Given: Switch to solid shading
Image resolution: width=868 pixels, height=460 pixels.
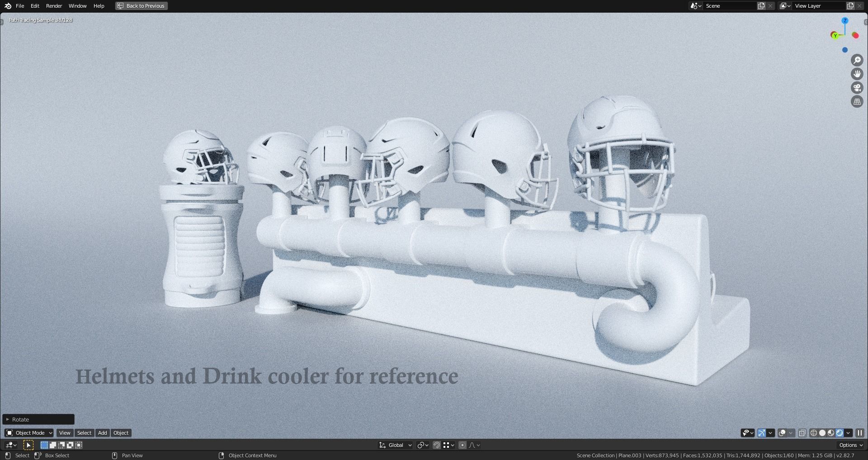Looking at the screenshot, I should 822,433.
